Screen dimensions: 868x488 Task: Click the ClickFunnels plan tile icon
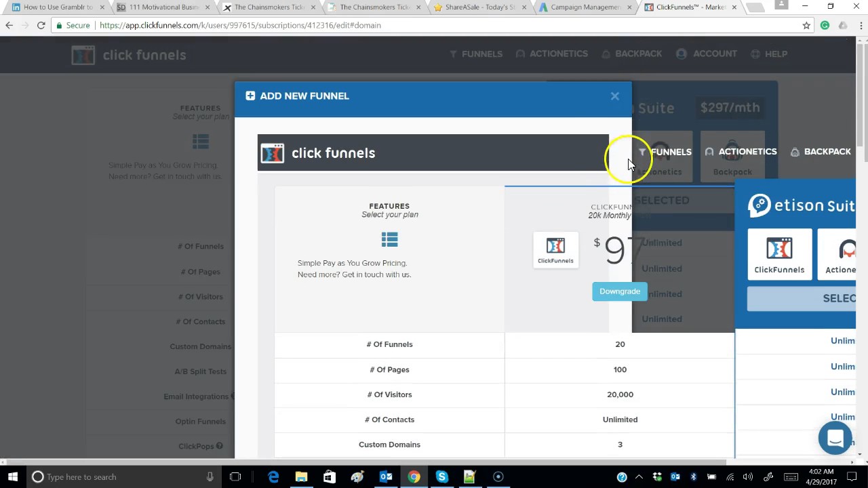click(x=555, y=250)
